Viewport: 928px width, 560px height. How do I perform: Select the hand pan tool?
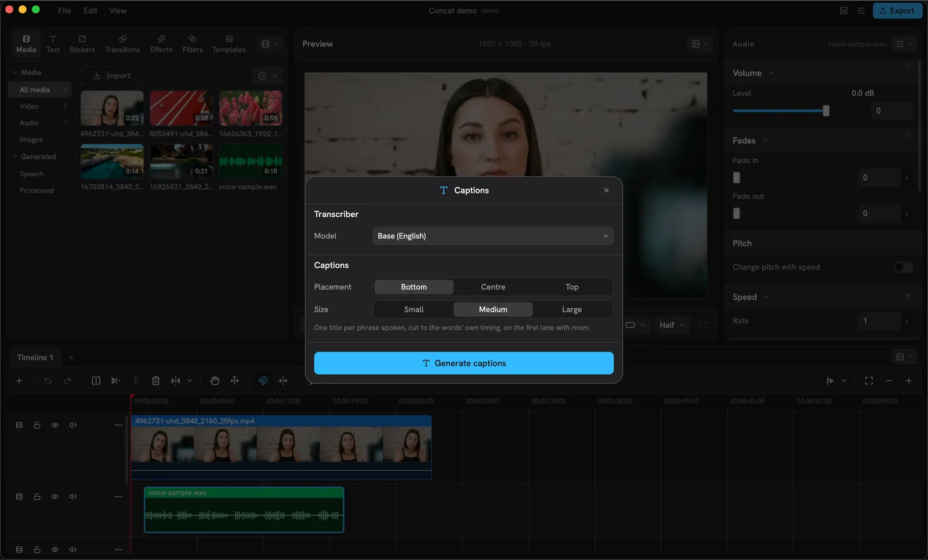(x=215, y=381)
